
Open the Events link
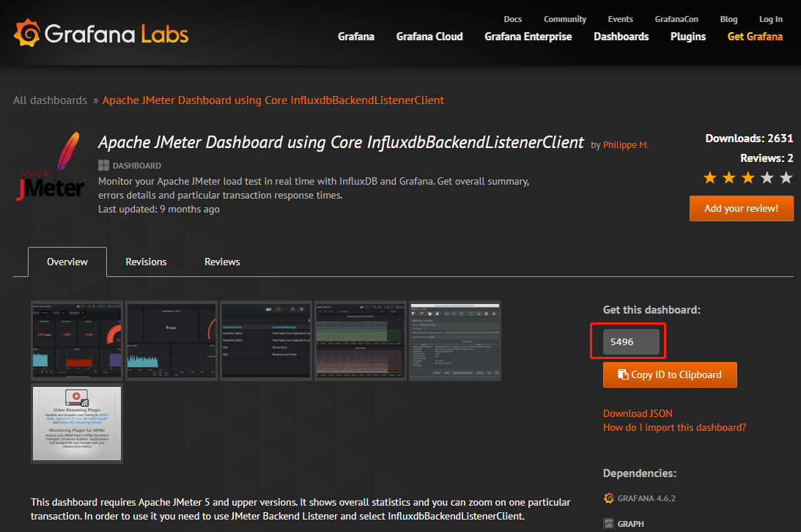tap(621, 19)
